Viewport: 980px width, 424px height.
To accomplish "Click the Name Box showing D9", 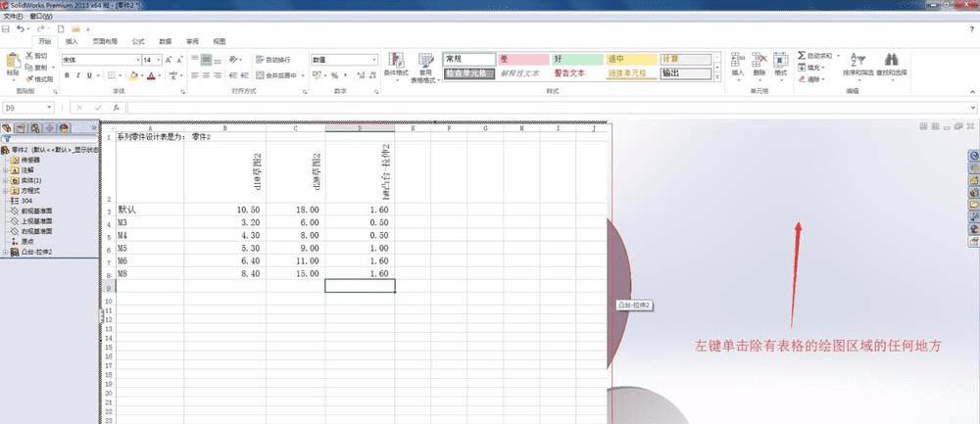I will [28, 108].
